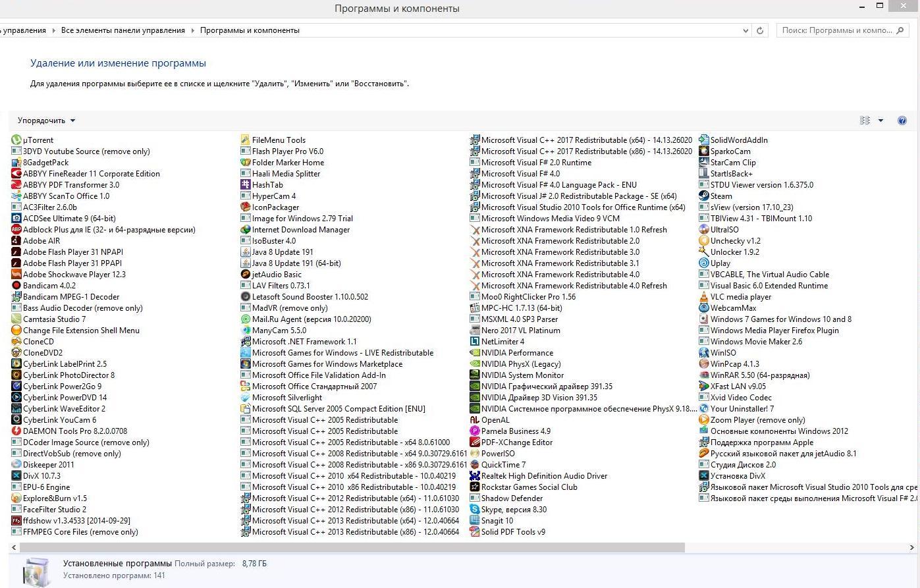Click the Rockstar Games Social Club icon
Screen dimensions: 920x588
pos(475,487)
